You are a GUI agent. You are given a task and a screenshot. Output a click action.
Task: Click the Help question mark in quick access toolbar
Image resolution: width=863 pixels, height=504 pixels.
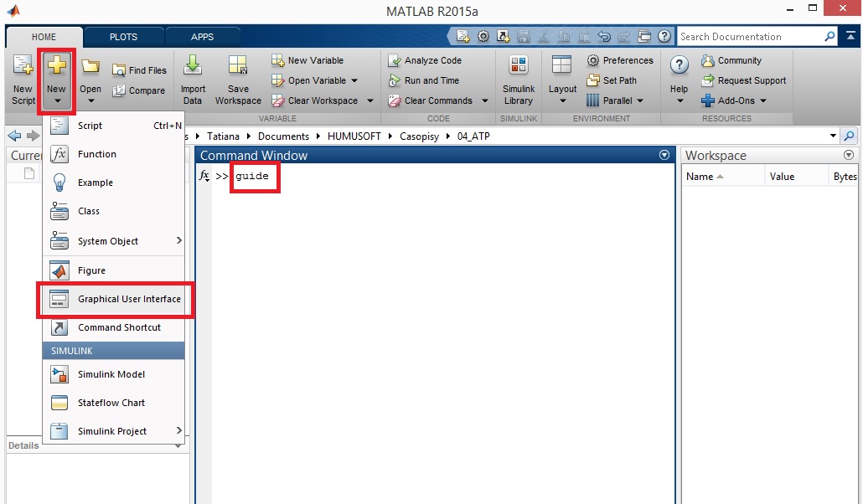pos(665,37)
